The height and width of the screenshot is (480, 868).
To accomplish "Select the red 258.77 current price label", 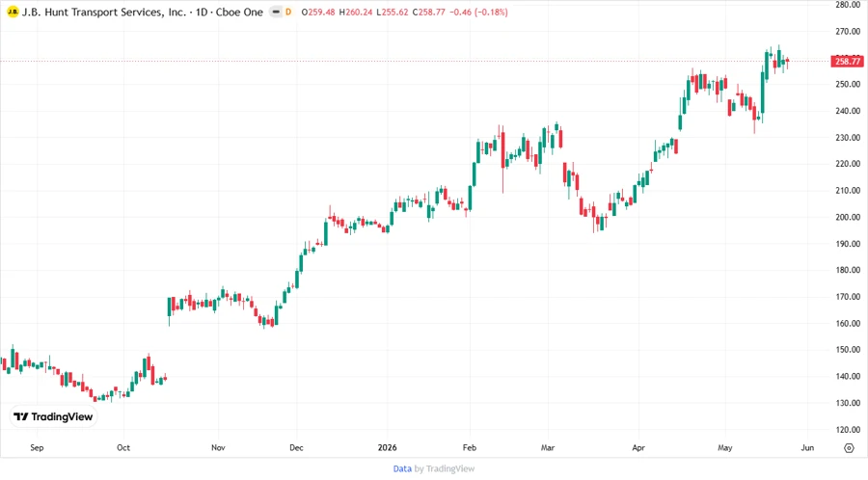I will [848, 62].
